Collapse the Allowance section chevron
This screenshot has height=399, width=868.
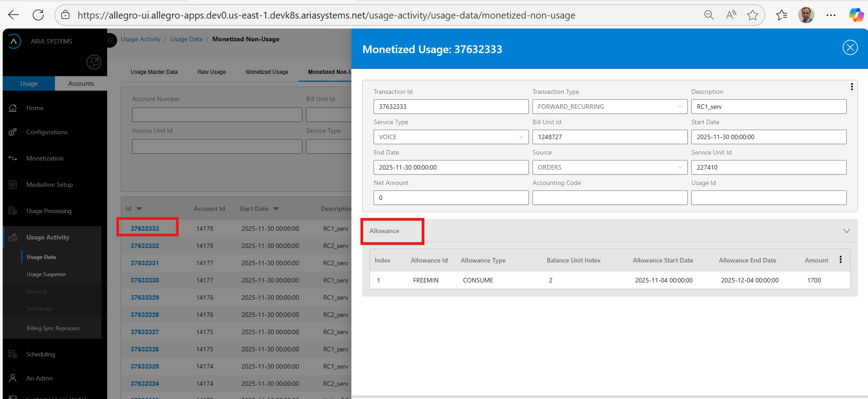846,231
